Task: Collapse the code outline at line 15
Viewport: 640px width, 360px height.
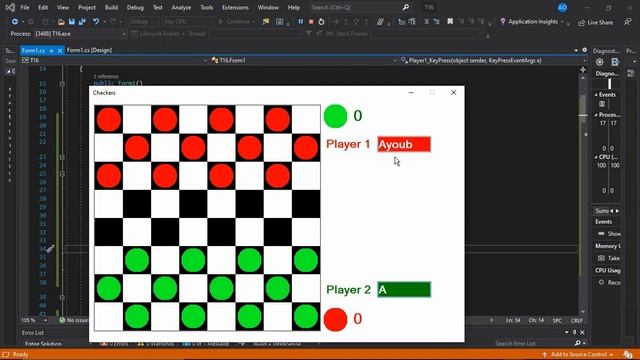Action: click(62, 84)
